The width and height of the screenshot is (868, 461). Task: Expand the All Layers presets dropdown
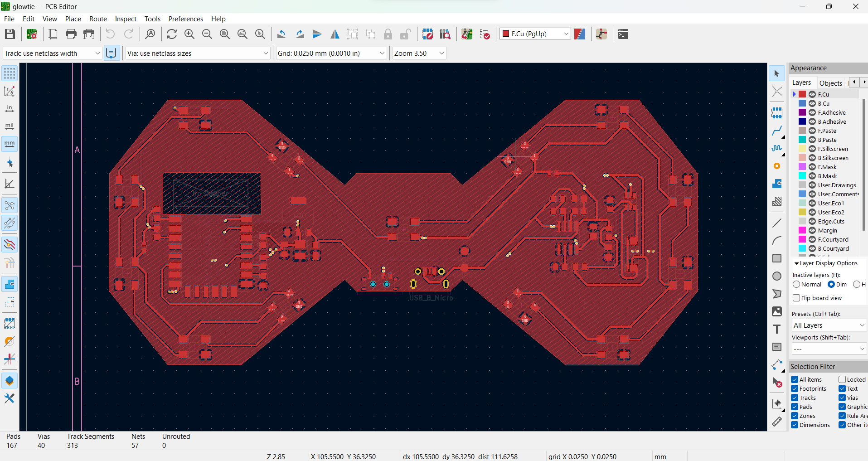point(829,325)
